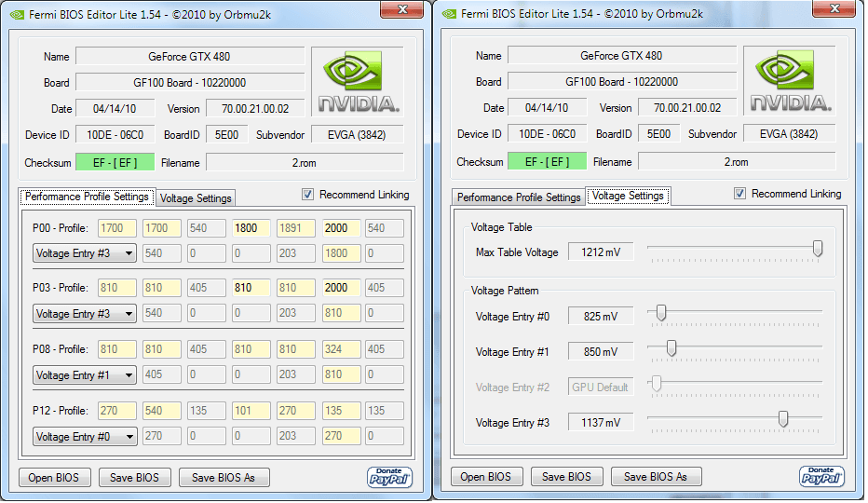The width and height of the screenshot is (868, 503).
Task: Click Save BIOS As button in right window
Action: click(656, 476)
